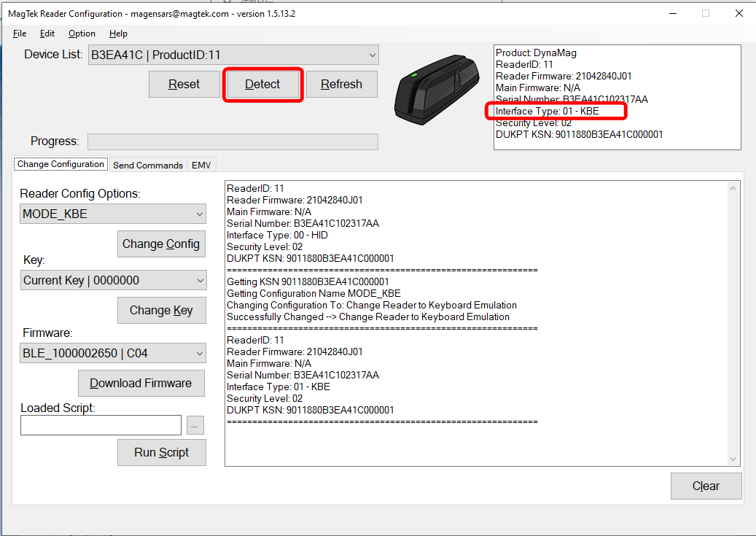Open the Edit menu
The height and width of the screenshot is (536, 756).
[47, 34]
